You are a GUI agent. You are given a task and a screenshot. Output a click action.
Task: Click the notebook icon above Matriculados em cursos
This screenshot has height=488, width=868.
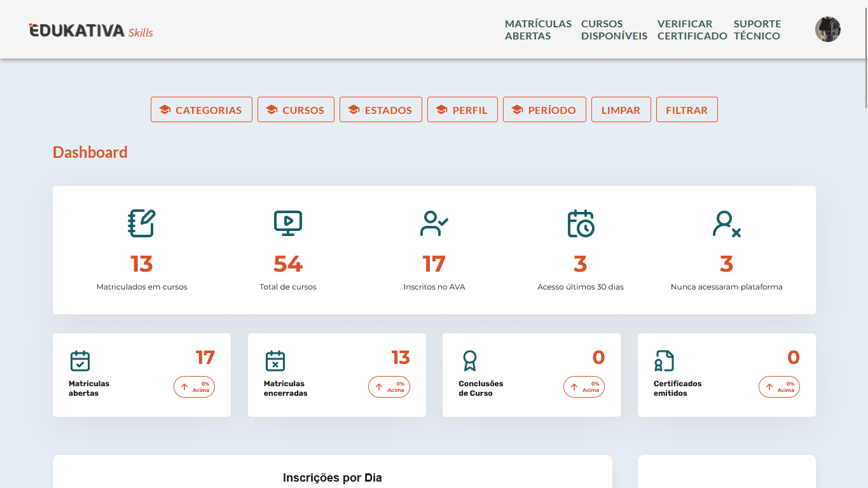141,223
